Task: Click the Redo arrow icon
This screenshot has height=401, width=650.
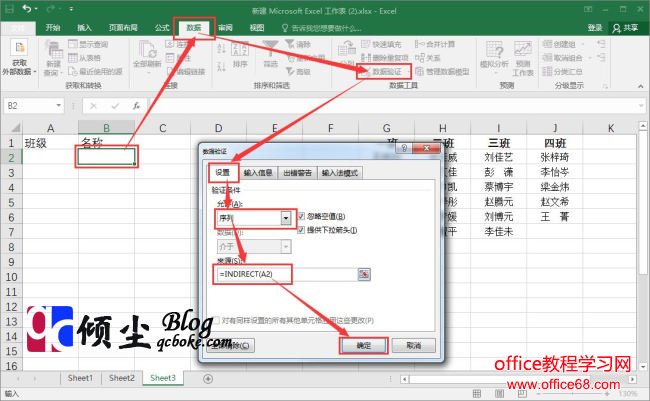Action: click(x=51, y=9)
